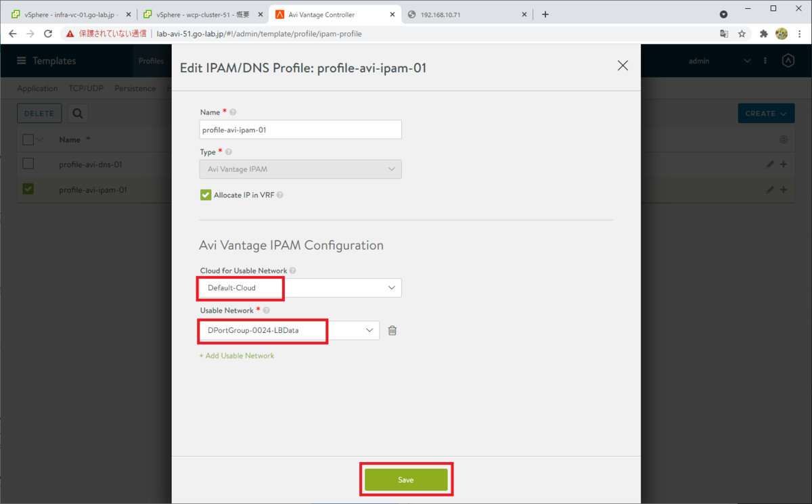Select profile-avi-dns-01 row text
The height and width of the screenshot is (504, 812).
(x=91, y=164)
